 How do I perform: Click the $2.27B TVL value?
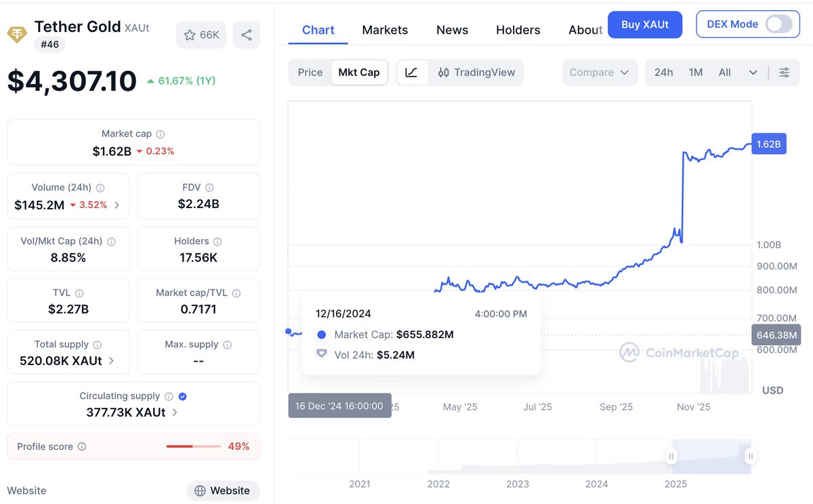tap(68, 310)
